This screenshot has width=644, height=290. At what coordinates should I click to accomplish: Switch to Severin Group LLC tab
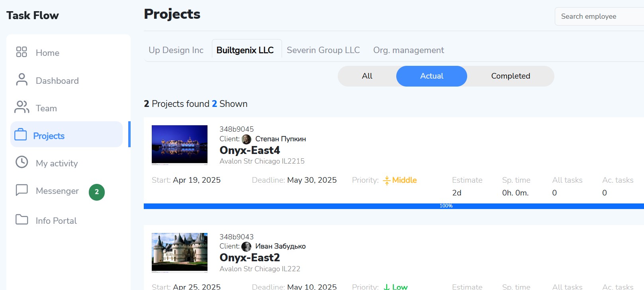click(323, 50)
